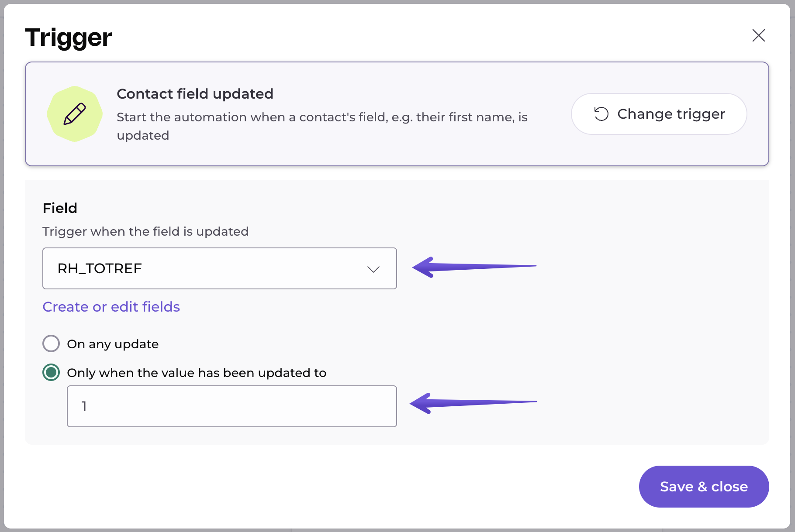Click the purple arrow pointing at the value input
795x532 pixels.
(x=472, y=403)
